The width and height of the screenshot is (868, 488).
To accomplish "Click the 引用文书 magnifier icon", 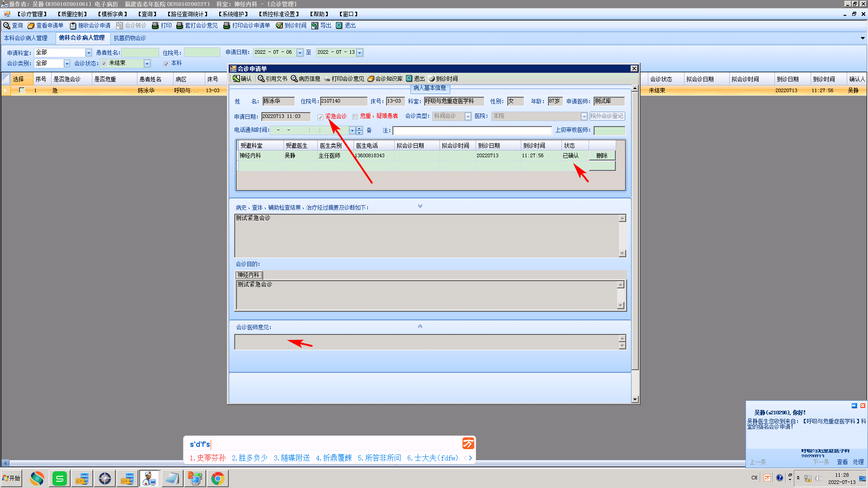I will point(261,79).
